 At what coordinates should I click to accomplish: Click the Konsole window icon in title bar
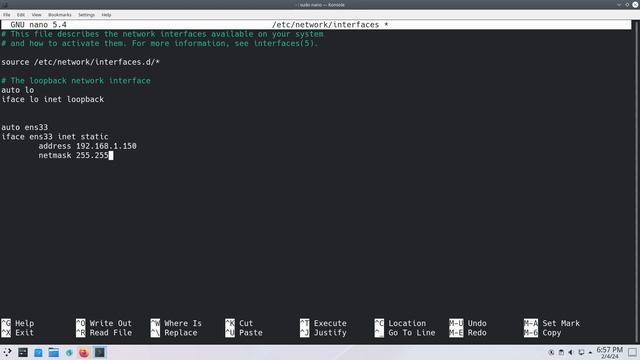[5, 5]
